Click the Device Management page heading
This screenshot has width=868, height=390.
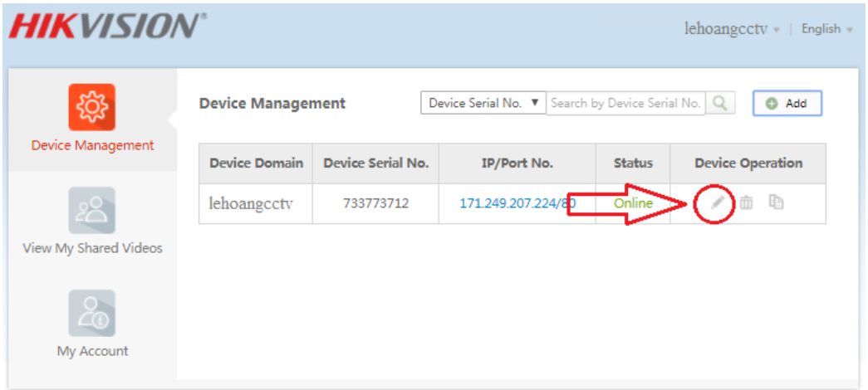pyautogui.click(x=272, y=103)
